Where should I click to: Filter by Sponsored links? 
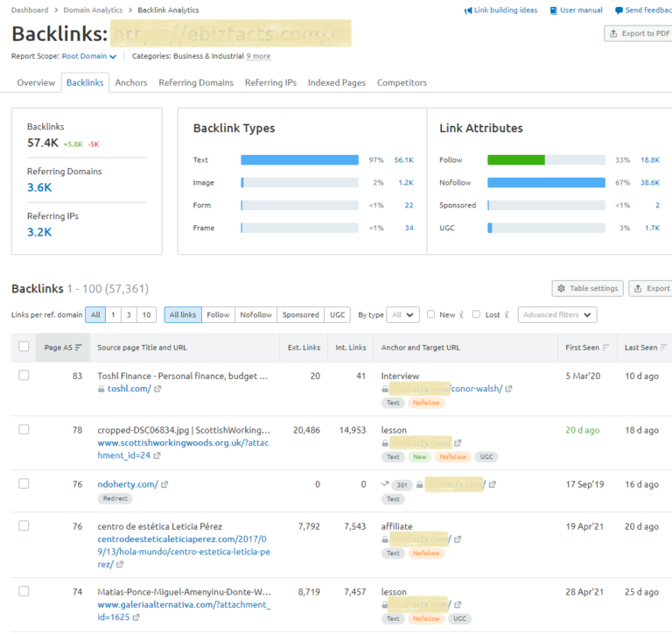pyautogui.click(x=301, y=315)
